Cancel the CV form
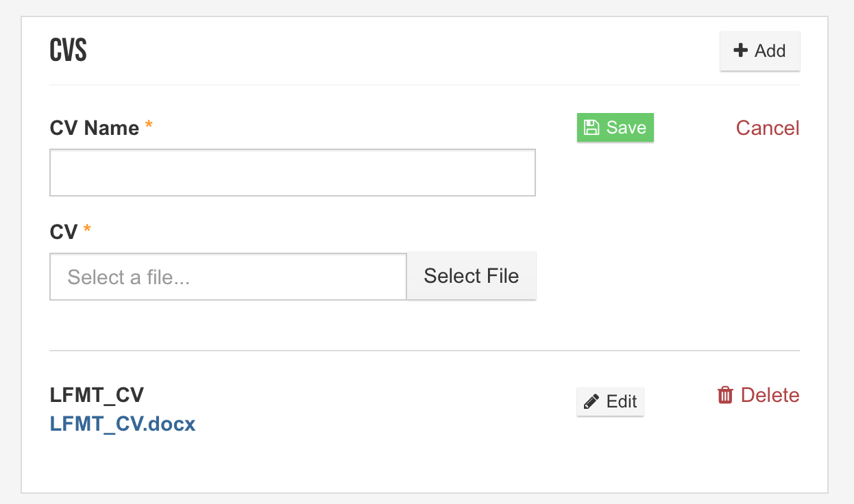 768,128
